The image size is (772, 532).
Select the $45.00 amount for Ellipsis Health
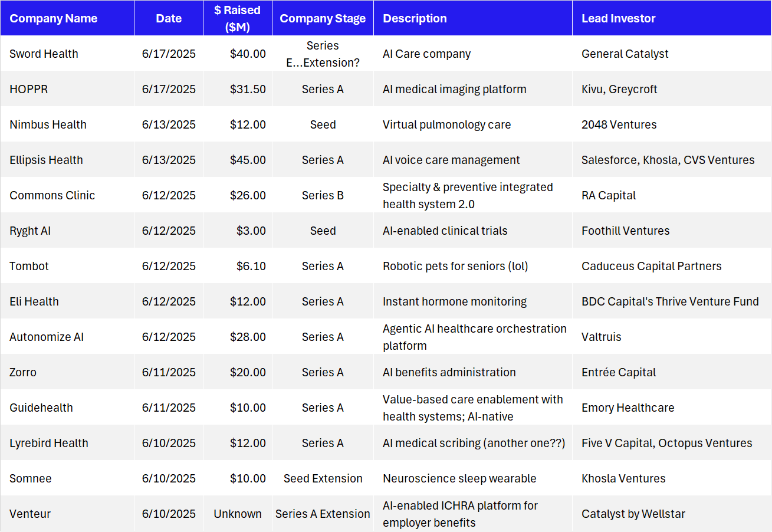[x=248, y=160]
